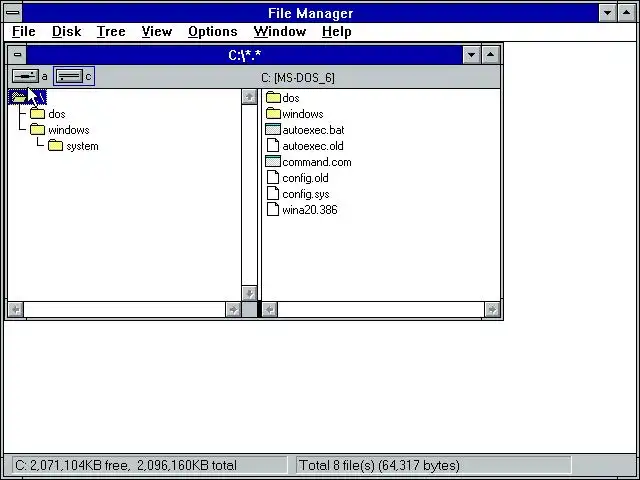This screenshot has height=480, width=640.
Task: Select 'dos' label in directory tree
Action: [x=57, y=114]
